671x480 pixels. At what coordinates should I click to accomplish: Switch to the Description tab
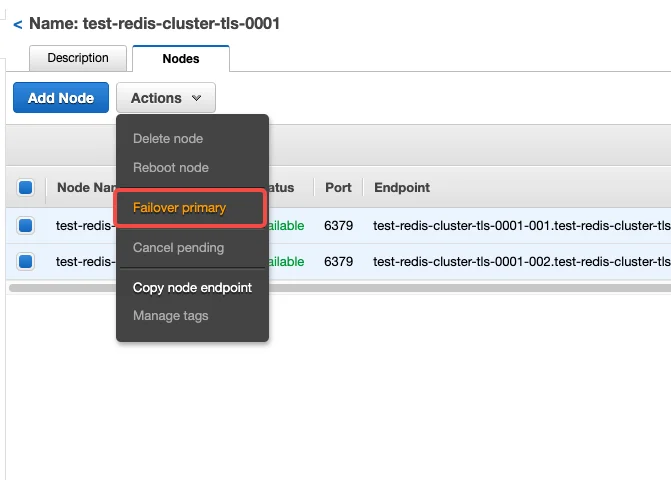click(78, 58)
